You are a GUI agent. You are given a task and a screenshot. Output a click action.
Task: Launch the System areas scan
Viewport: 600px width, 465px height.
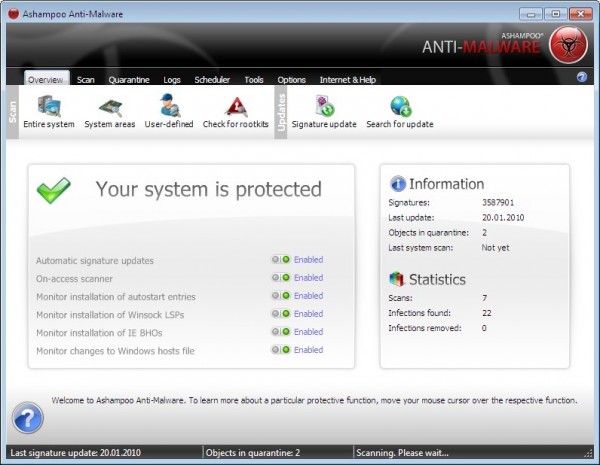pos(110,111)
